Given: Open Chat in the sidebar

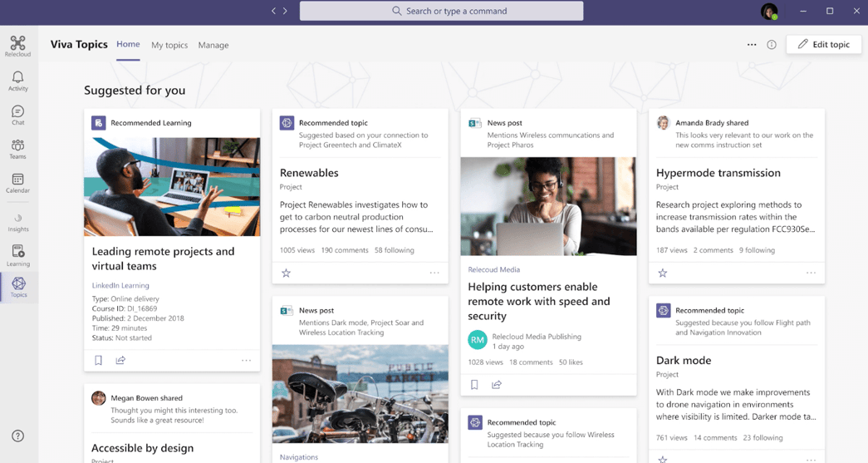Looking at the screenshot, I should point(17,116).
